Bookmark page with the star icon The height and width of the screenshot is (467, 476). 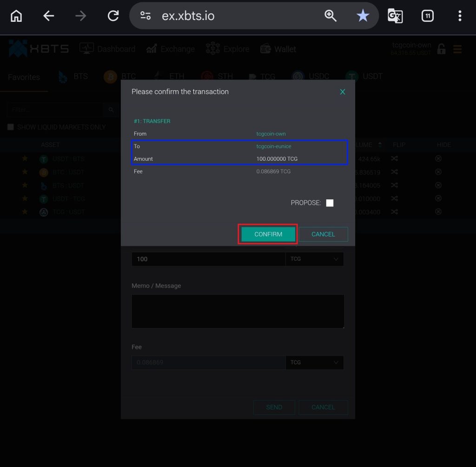click(363, 16)
